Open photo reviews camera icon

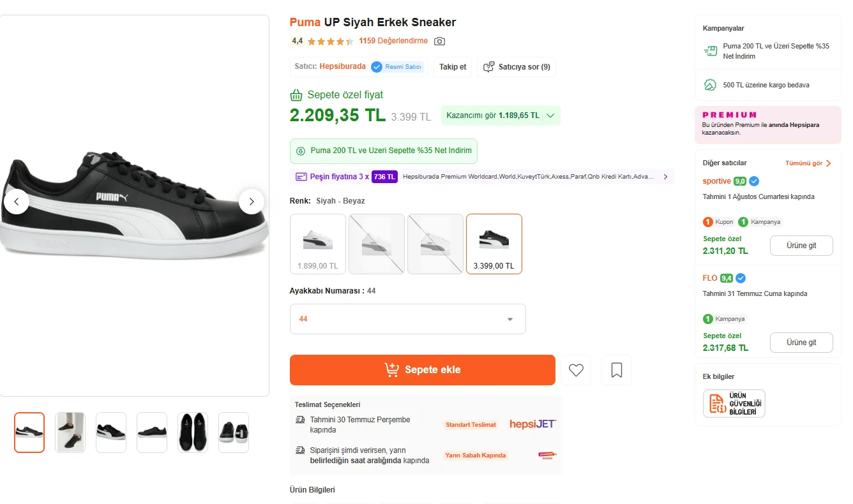[x=439, y=41]
